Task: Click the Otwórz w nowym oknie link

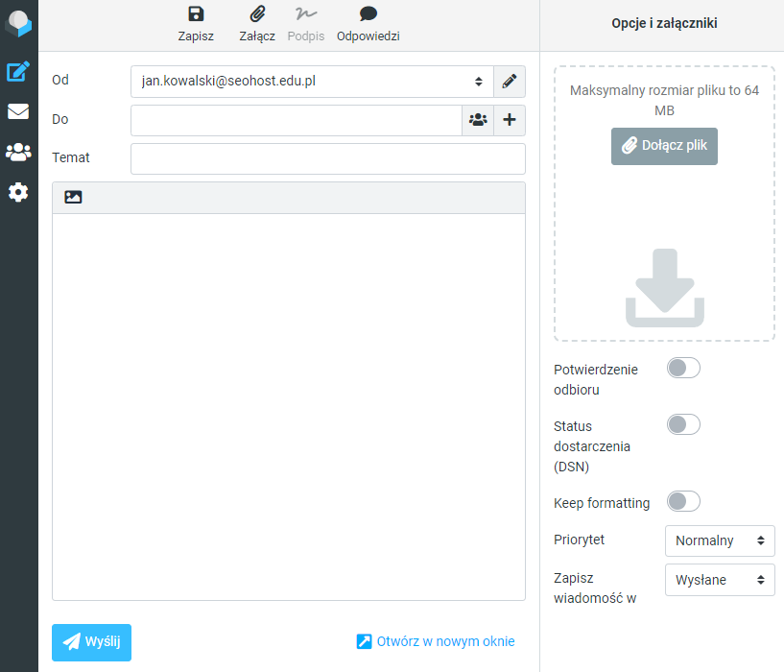Action: [x=436, y=641]
